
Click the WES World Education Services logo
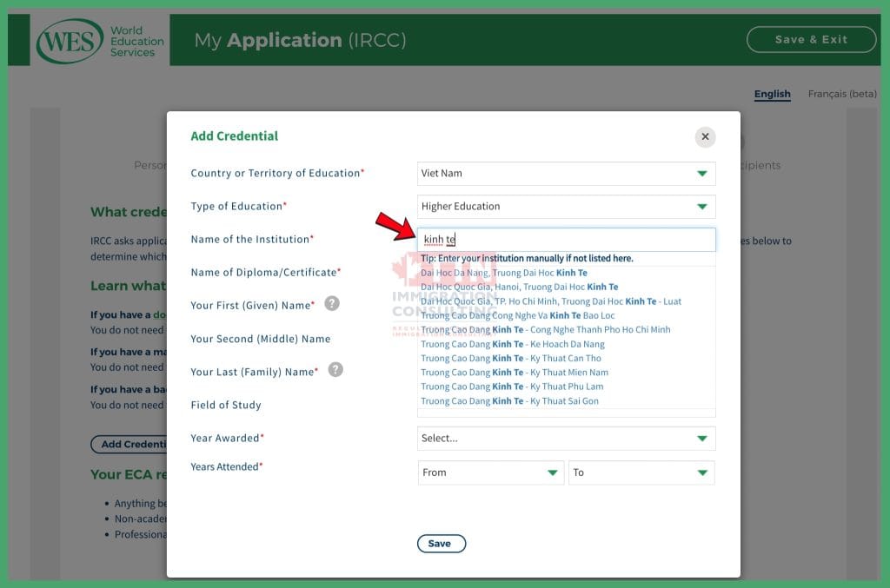(100, 41)
